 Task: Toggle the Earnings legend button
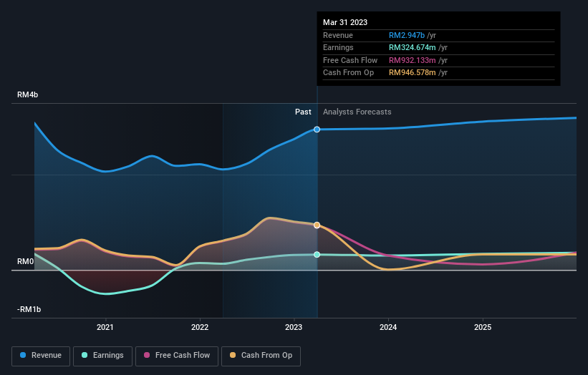[102, 356]
